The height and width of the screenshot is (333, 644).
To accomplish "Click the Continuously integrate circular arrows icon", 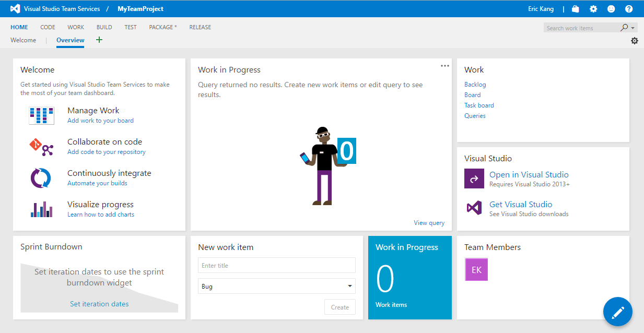I will point(41,178).
